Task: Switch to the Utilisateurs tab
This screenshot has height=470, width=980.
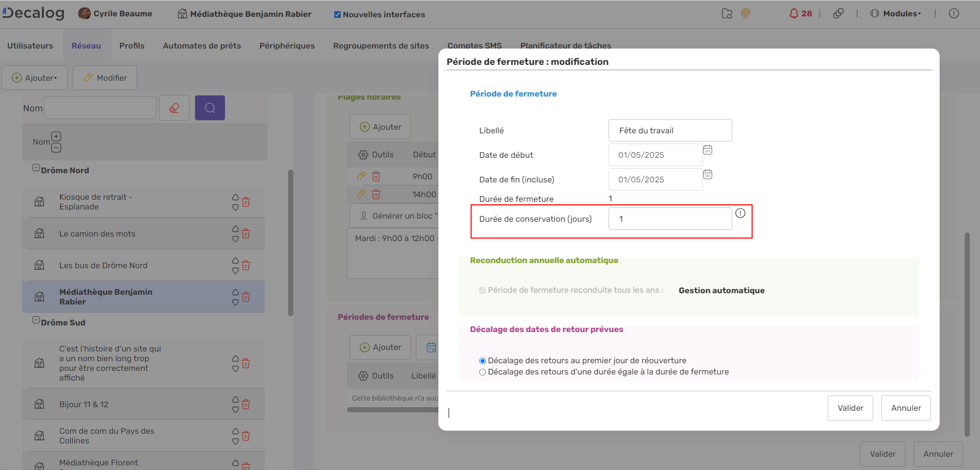Action: [x=30, y=45]
